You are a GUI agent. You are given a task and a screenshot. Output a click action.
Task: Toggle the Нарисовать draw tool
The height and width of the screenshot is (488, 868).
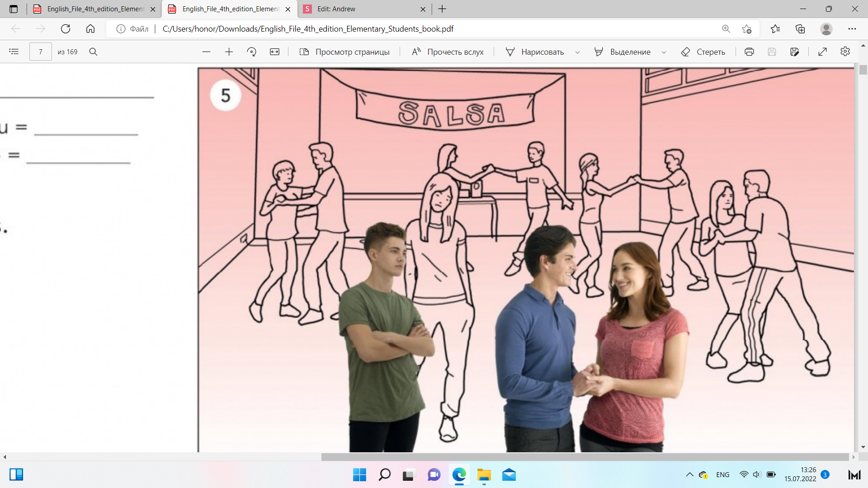pos(535,52)
